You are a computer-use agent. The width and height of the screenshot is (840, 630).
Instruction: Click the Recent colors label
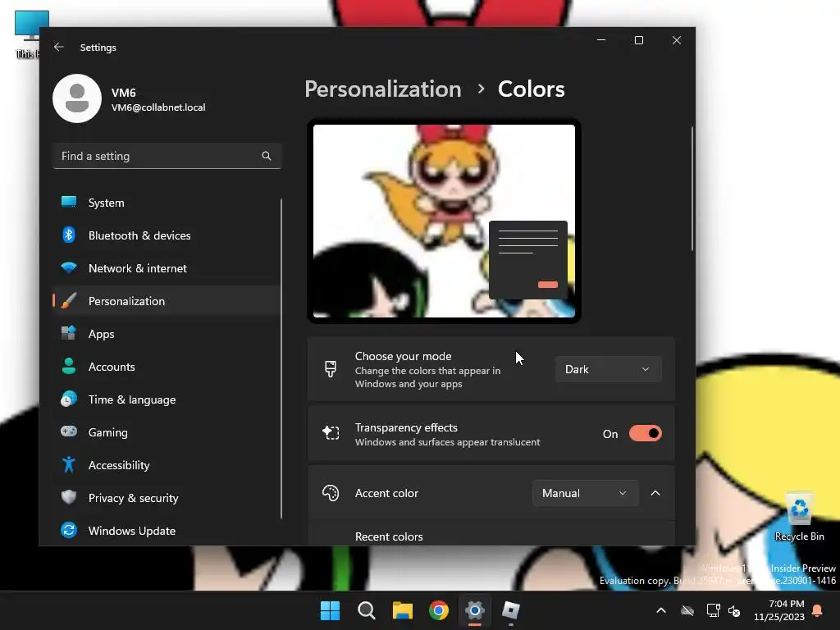click(389, 536)
